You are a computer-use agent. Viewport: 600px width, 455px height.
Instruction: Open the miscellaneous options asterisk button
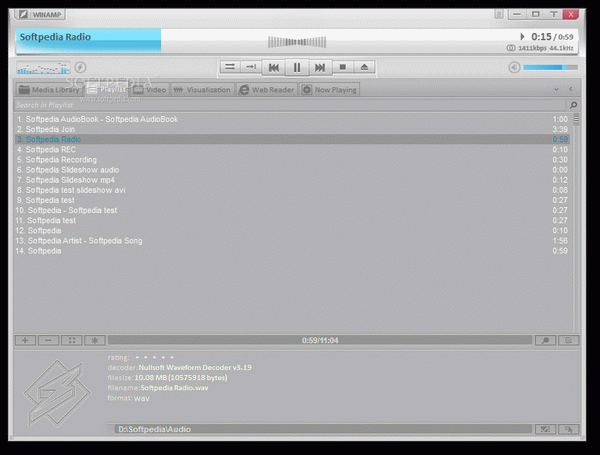(x=95, y=340)
